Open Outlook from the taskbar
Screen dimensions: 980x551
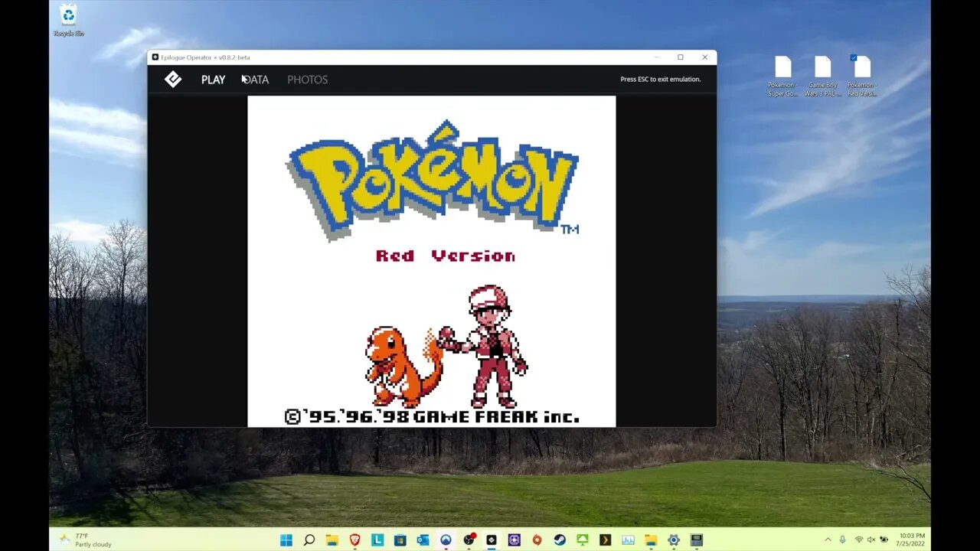[x=423, y=540]
